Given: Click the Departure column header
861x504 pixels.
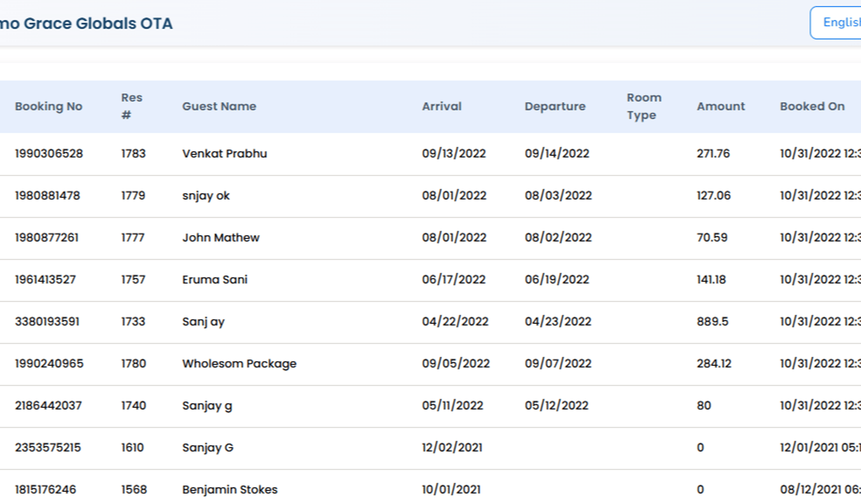Looking at the screenshot, I should [555, 107].
